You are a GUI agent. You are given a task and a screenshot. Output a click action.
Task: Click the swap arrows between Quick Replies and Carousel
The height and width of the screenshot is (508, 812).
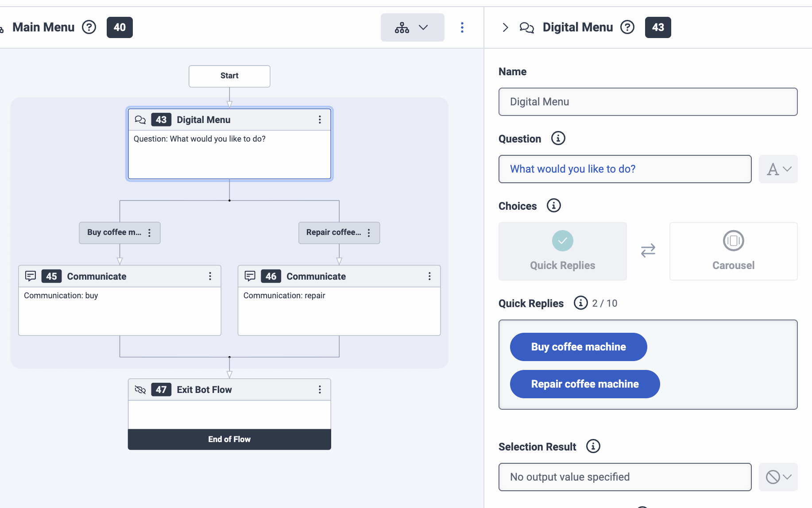[x=648, y=251]
